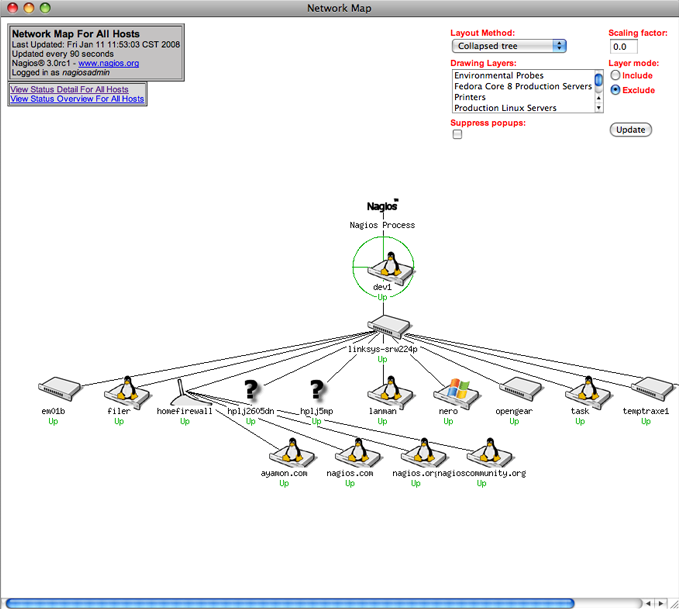Click the horizontal scrollbar thumb at bottom

point(290,603)
